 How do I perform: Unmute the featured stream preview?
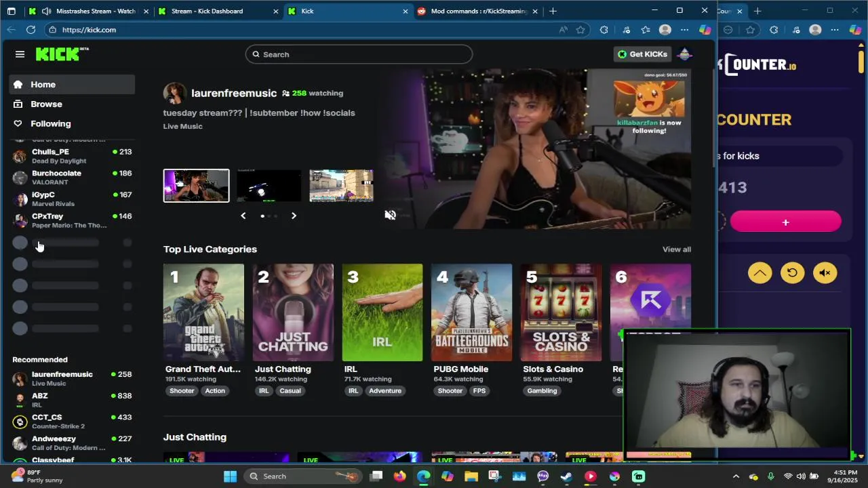point(390,215)
